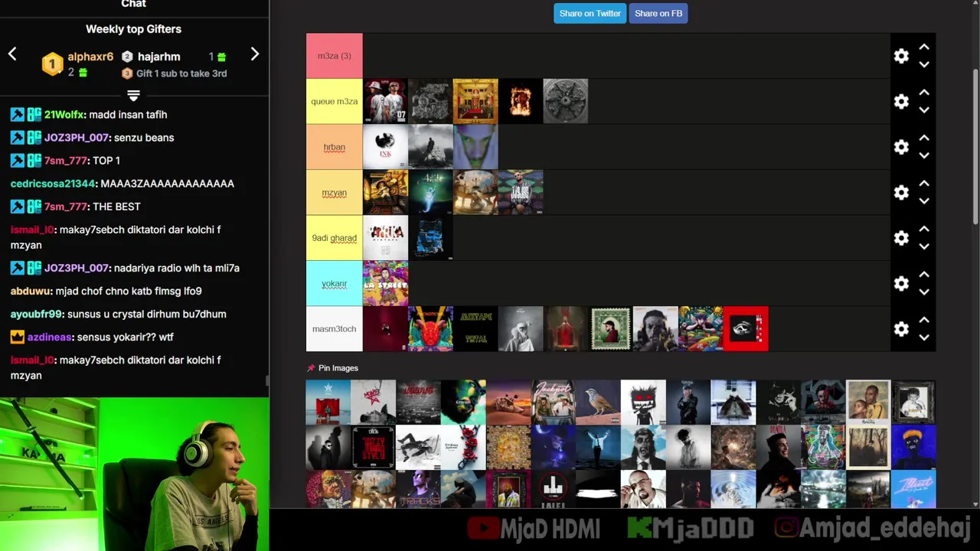This screenshot has height=551, width=980.
Task: Move masm3toch tier down
Action: [x=924, y=337]
